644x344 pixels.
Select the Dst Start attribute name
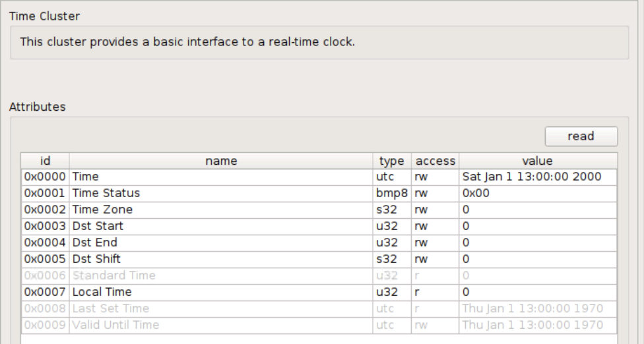point(221,226)
